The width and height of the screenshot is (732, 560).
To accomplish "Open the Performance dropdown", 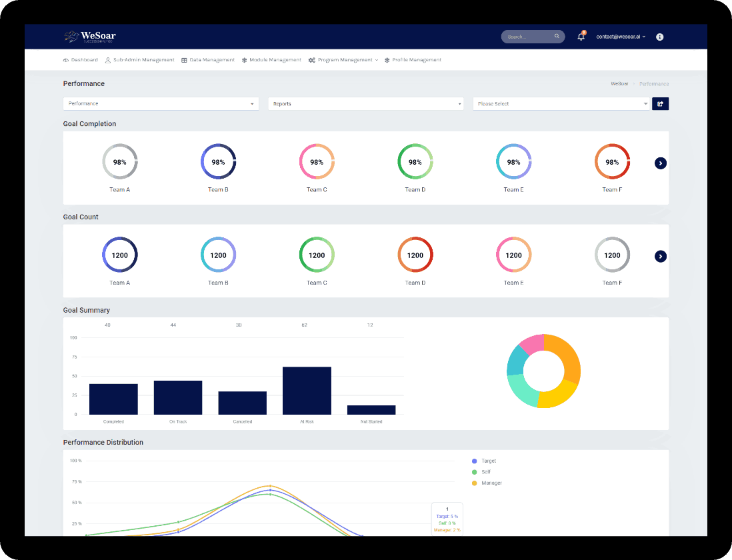I will (160, 104).
